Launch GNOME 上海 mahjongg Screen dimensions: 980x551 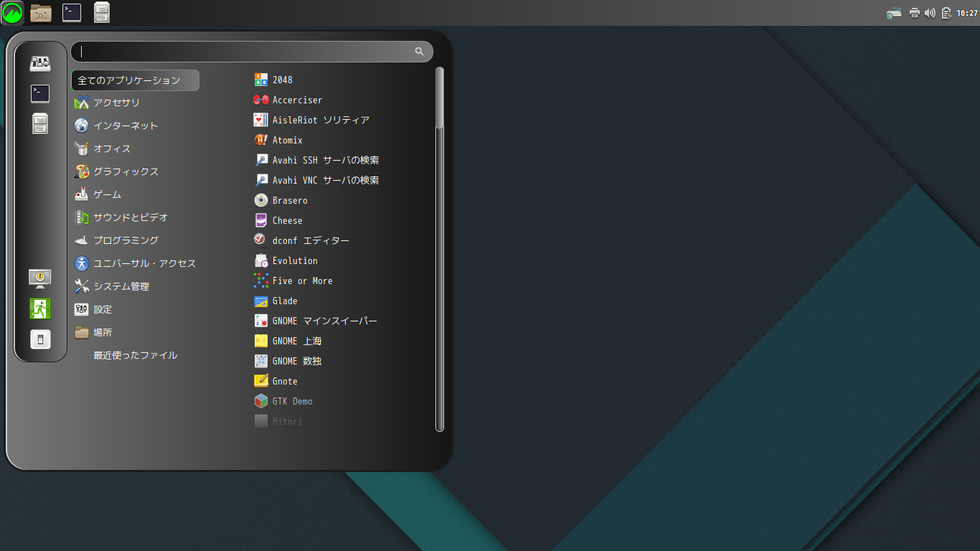click(288, 341)
